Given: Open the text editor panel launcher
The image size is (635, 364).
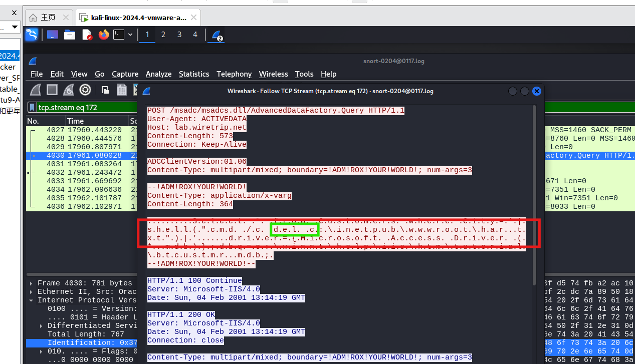Looking at the screenshot, I should 87,35.
